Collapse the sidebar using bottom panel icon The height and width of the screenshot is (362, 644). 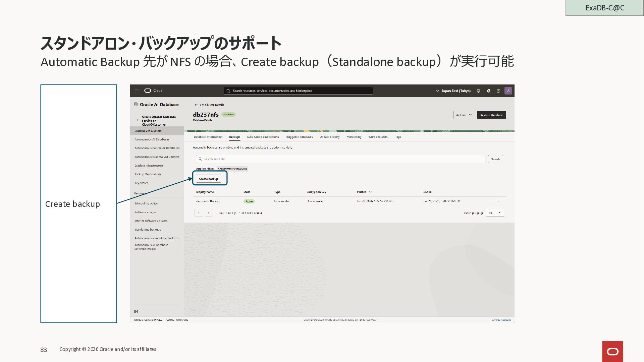[136, 311]
